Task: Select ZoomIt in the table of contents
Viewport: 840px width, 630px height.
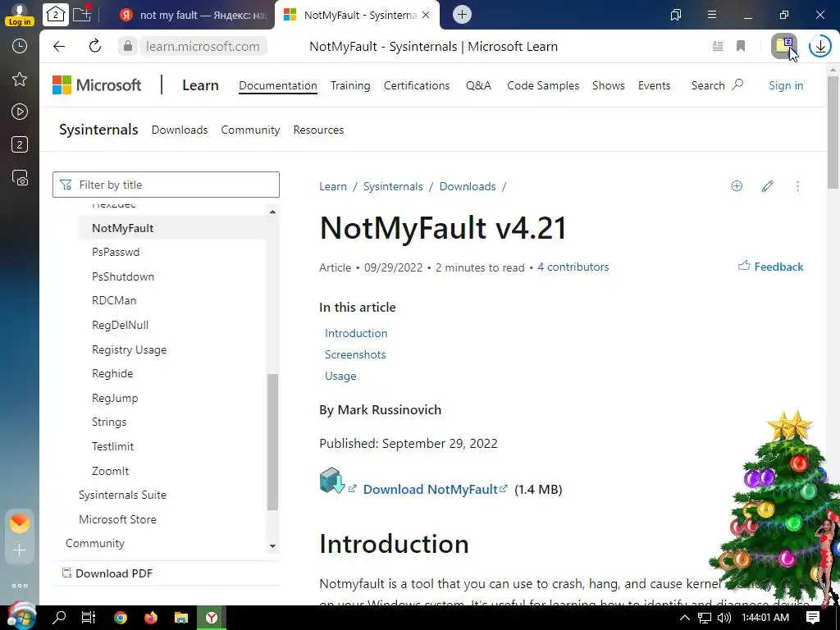Action: pyautogui.click(x=111, y=471)
